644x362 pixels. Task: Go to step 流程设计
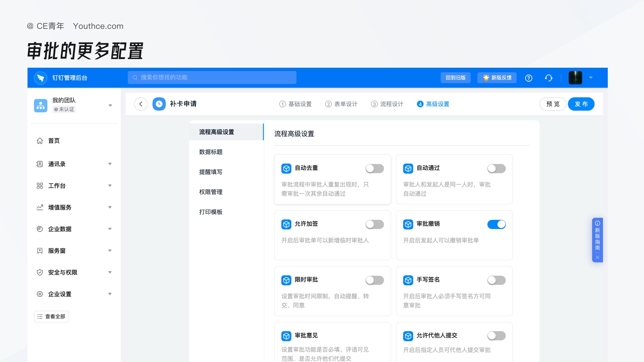click(387, 104)
